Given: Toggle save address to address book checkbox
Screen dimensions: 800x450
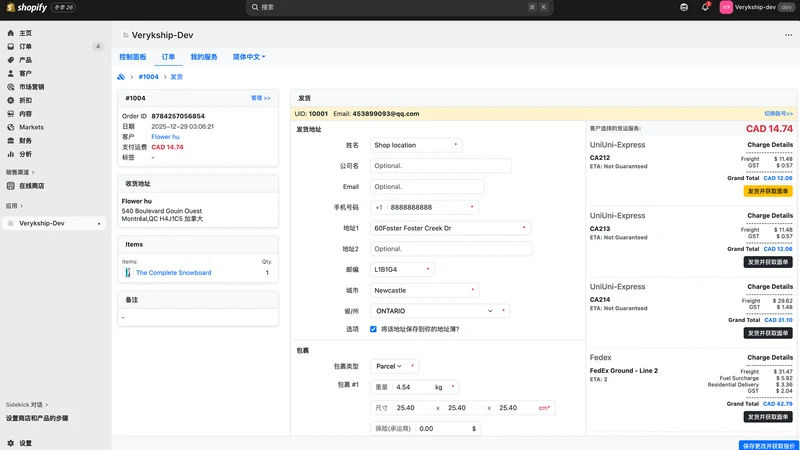Looking at the screenshot, I should pyautogui.click(x=373, y=329).
